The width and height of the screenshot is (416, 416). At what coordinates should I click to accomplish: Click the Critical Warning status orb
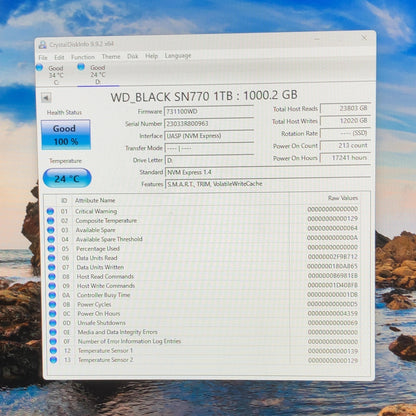point(50,211)
